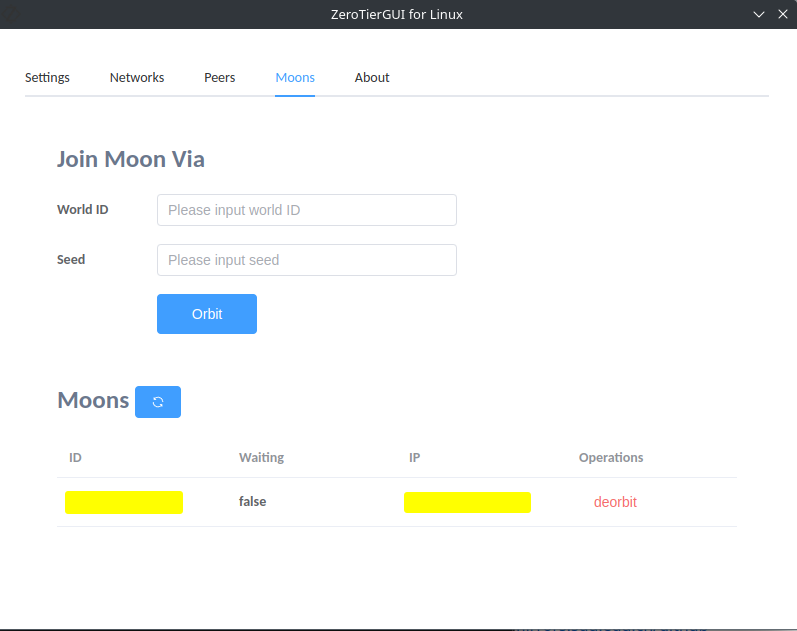The image size is (797, 631).
Task: Click the 'ZeroTierGUI for Linux' window title
Action: 396,14
